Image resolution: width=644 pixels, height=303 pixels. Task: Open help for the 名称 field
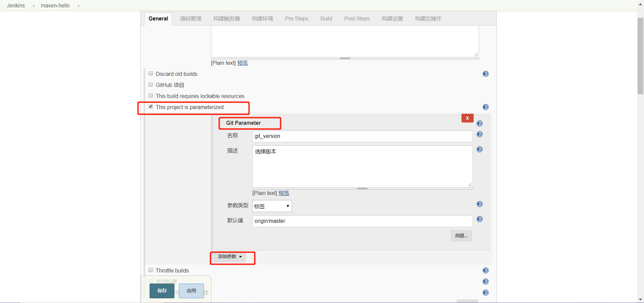[x=480, y=134]
